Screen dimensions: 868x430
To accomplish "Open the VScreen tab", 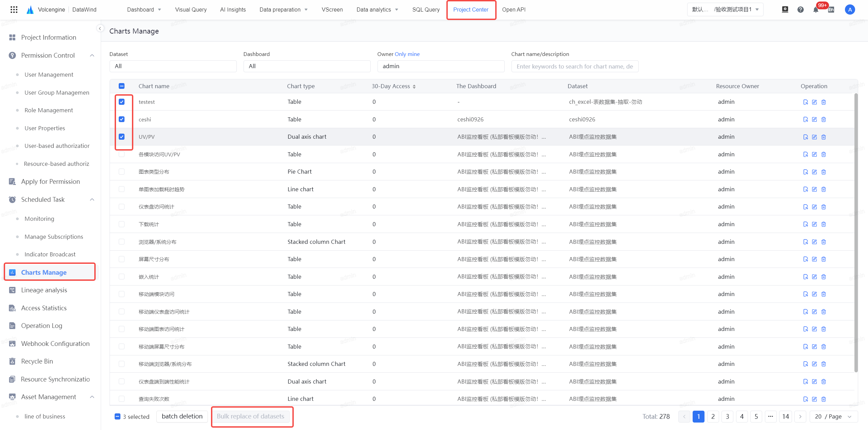I will [332, 9].
